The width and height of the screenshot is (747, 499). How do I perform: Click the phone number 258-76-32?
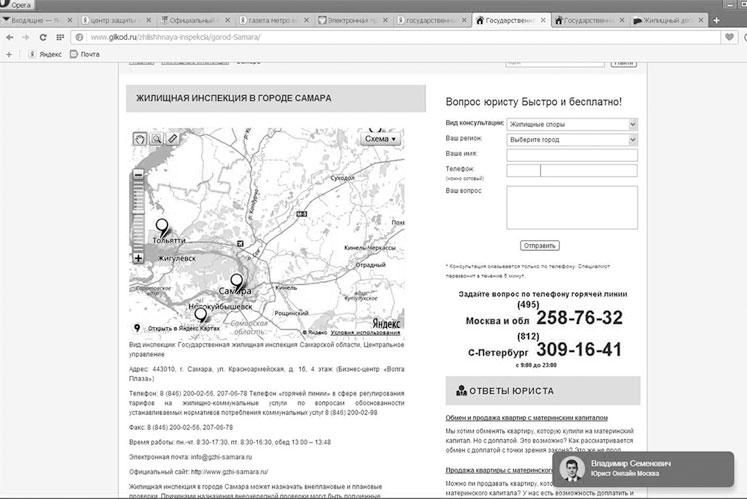pos(579,318)
